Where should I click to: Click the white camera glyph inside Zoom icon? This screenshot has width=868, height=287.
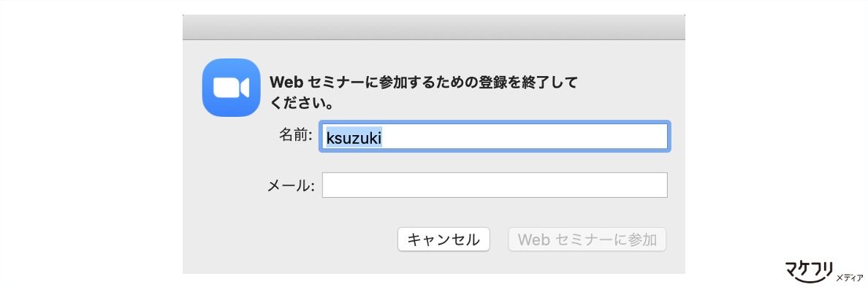[x=232, y=88]
